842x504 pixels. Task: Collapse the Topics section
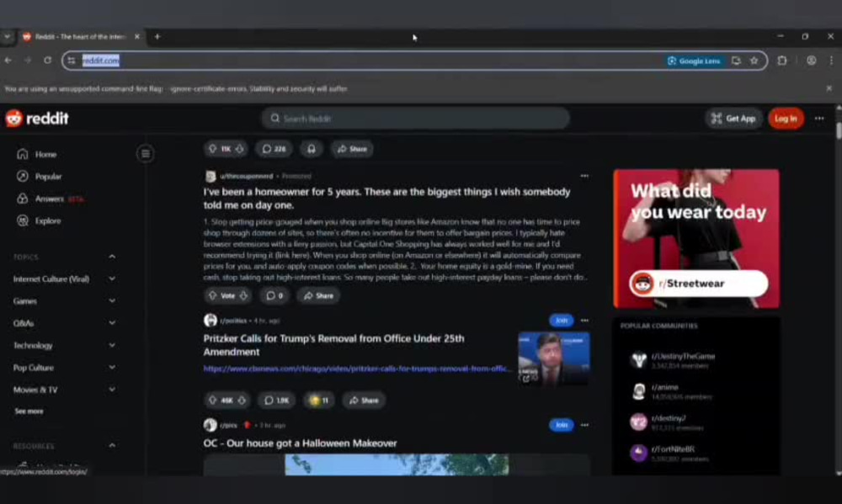point(112,257)
